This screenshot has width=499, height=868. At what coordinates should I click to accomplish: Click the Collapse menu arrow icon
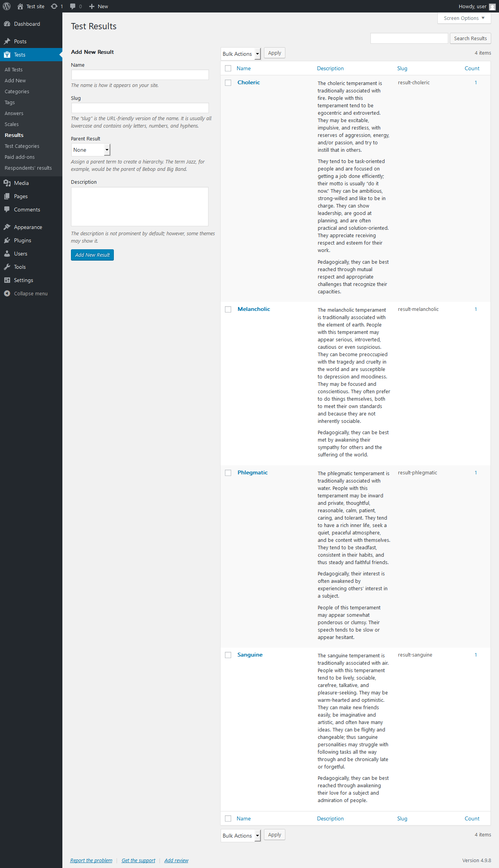pos(7,293)
